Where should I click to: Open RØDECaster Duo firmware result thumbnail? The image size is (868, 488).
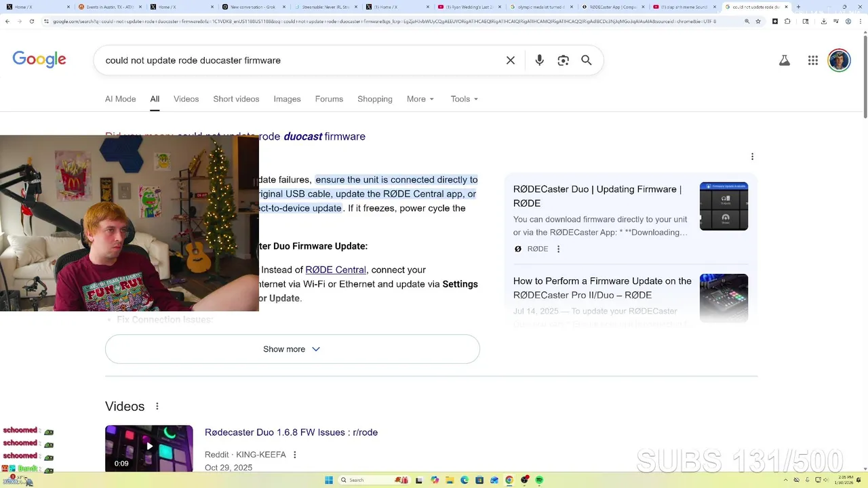pyautogui.click(x=724, y=206)
